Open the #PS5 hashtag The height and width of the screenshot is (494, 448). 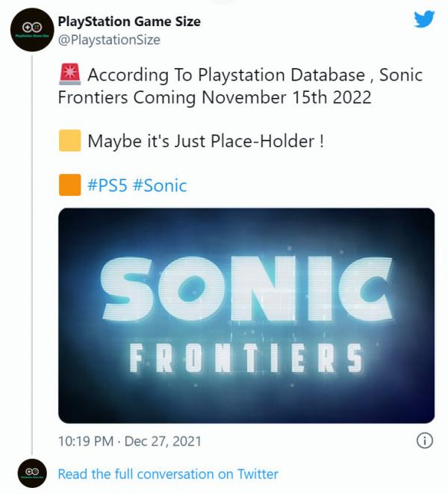[x=107, y=185]
